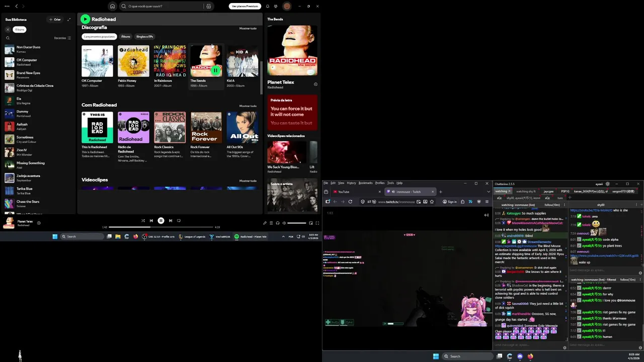Show hidden tray icons chevron
The image size is (644, 362).
coord(283,236)
